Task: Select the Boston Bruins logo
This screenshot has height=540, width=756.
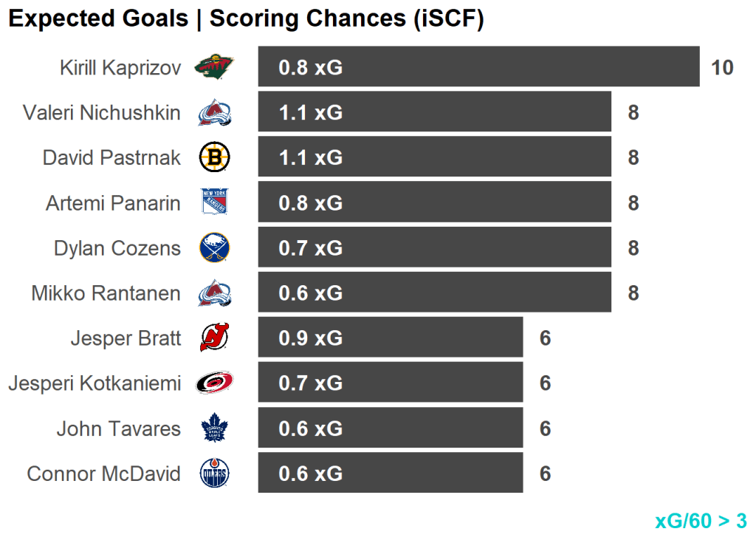Action: [x=214, y=157]
